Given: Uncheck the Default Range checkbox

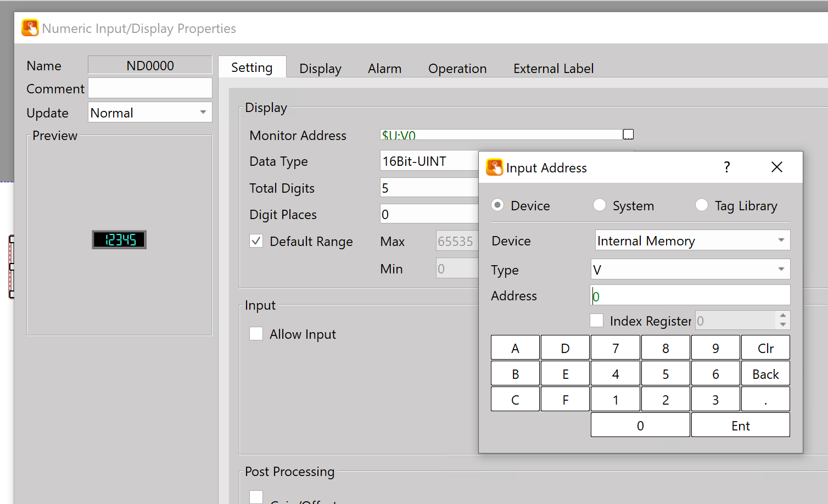Looking at the screenshot, I should click(256, 241).
